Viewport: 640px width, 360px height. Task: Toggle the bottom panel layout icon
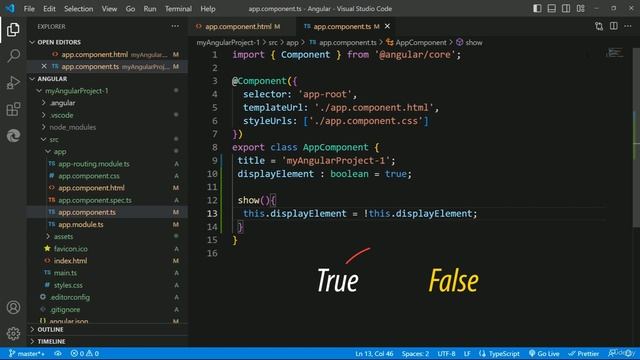coord(551,8)
